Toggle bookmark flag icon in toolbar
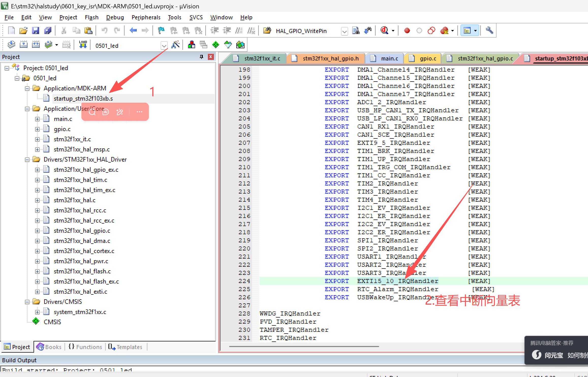The image size is (588, 377). 161,31
